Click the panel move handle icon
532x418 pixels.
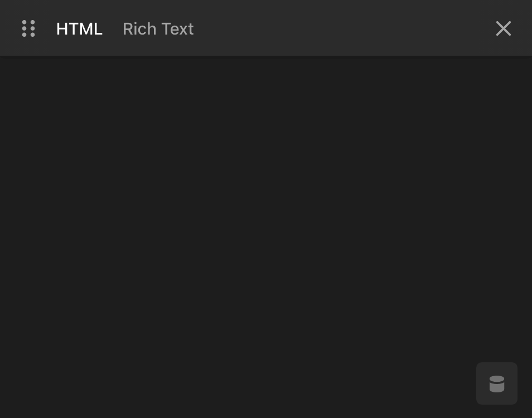(x=28, y=28)
